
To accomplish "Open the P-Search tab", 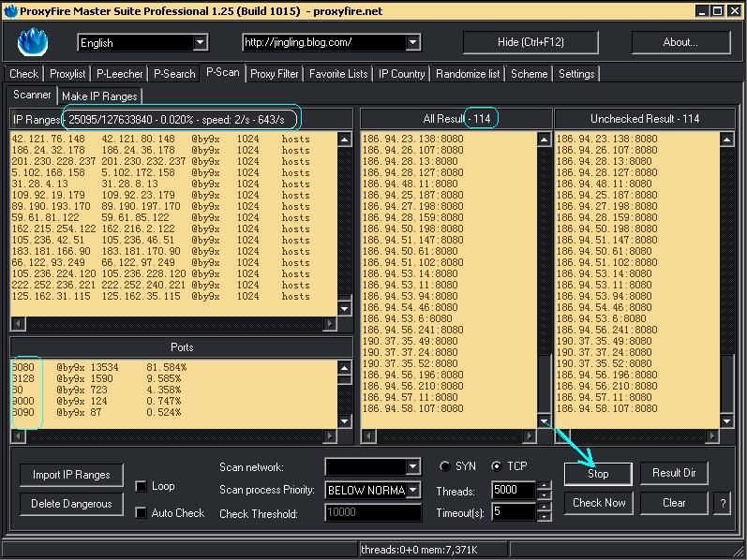I will point(174,74).
